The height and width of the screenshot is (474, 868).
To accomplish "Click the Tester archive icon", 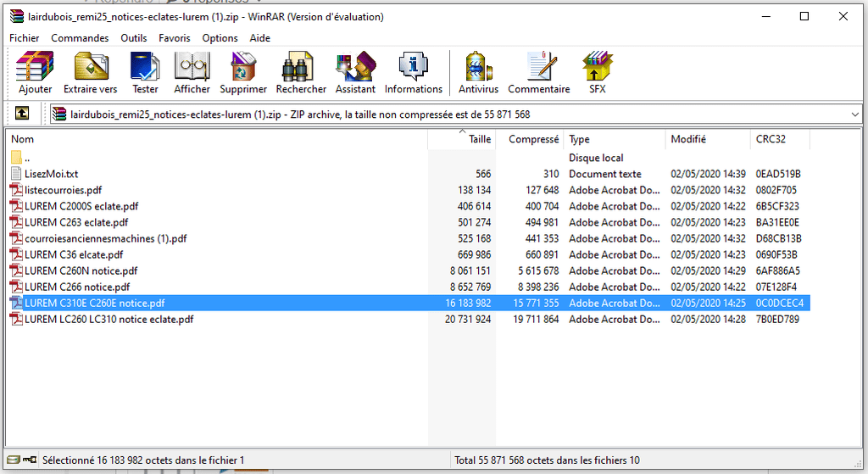I will tap(145, 66).
